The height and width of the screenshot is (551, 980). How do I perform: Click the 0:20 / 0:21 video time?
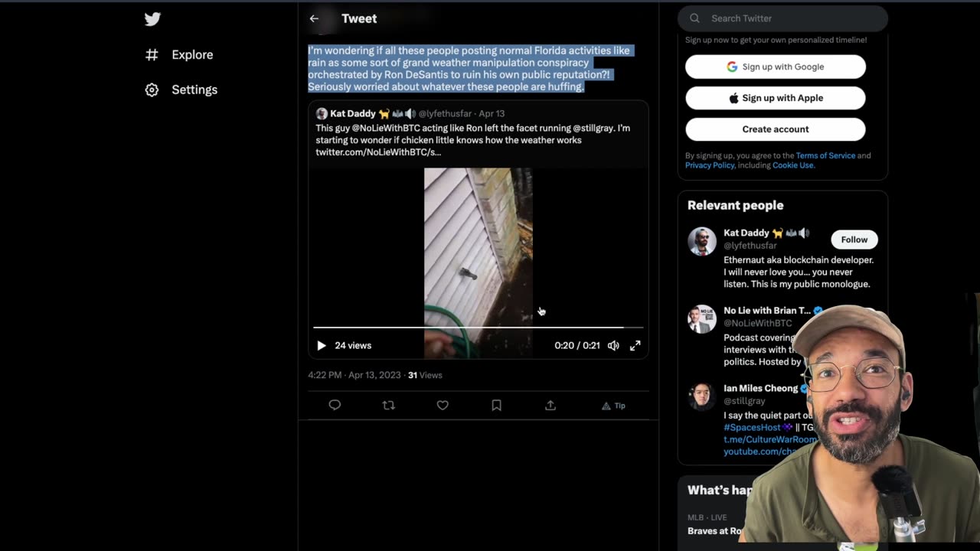(577, 345)
